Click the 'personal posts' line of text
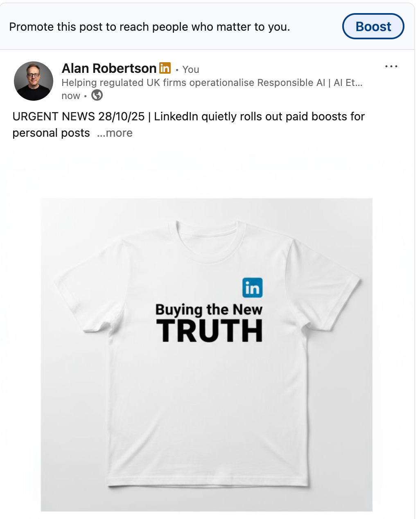Image resolution: width=420 pixels, height=519 pixels. 51,133
